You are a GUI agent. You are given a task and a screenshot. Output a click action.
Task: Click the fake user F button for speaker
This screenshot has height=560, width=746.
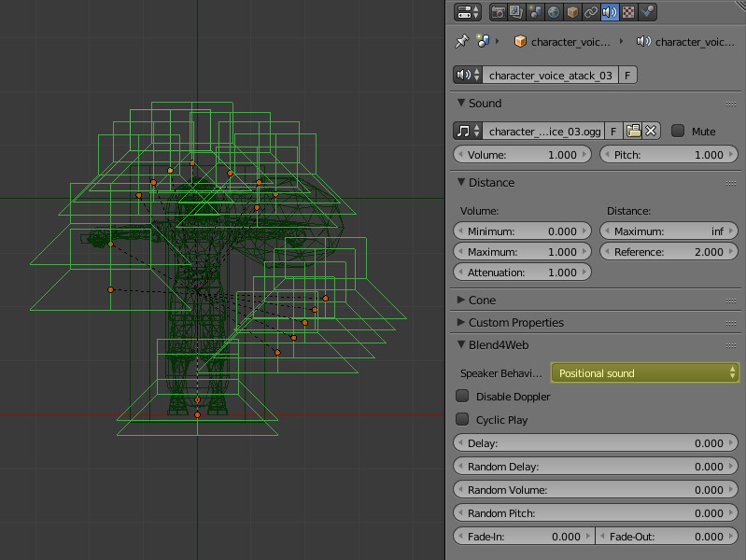click(x=627, y=76)
